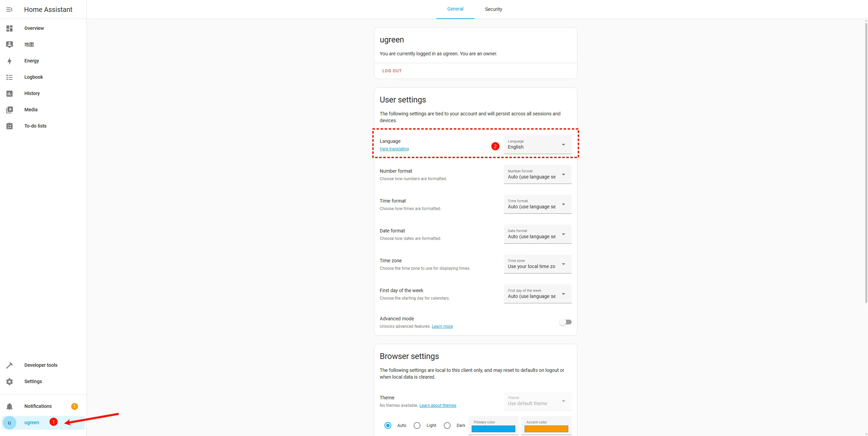Collapse sidebar with the hamburger menu icon
Viewport: 868px width, 436px height.
coord(9,10)
